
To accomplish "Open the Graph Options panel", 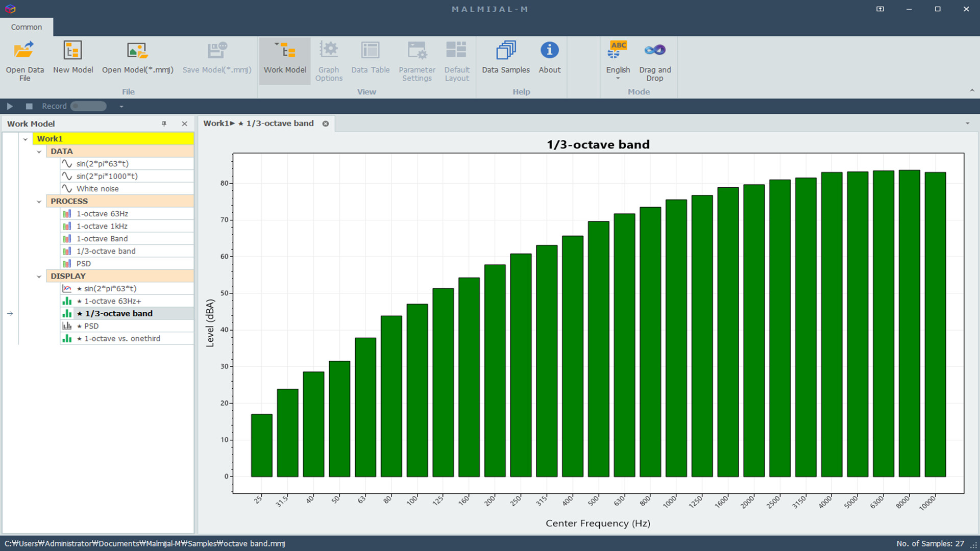I will pyautogui.click(x=329, y=60).
